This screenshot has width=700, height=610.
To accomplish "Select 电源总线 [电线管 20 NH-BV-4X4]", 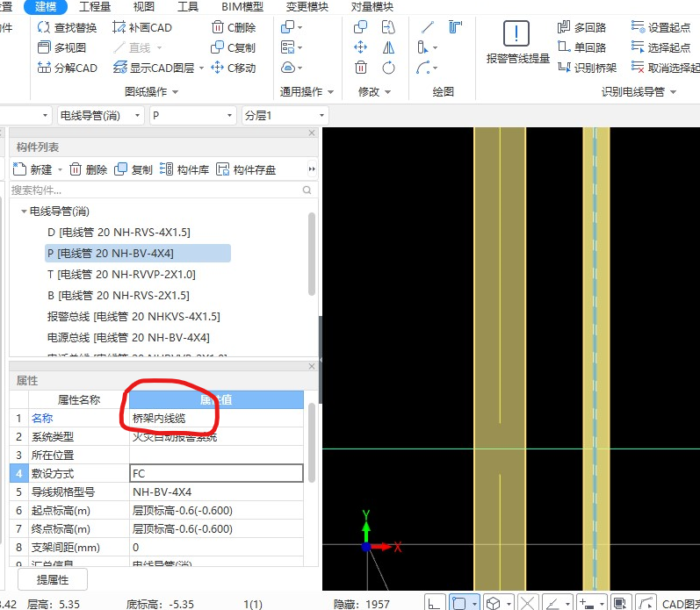I will pos(128,337).
